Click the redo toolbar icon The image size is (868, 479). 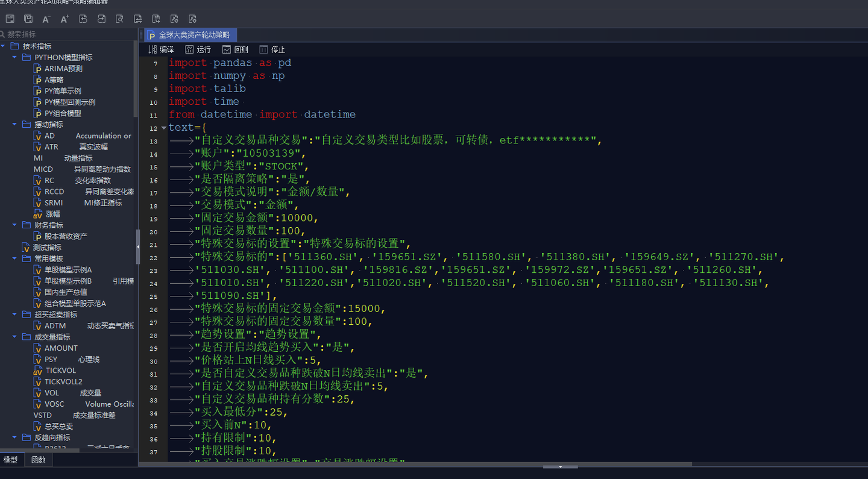click(x=101, y=19)
